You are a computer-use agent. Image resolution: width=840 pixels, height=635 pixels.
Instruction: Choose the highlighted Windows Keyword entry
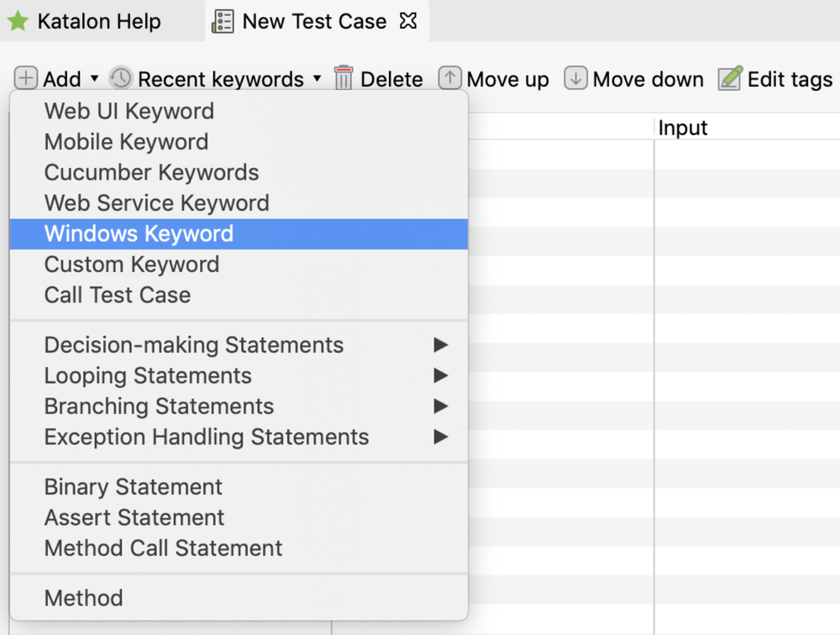tap(139, 234)
